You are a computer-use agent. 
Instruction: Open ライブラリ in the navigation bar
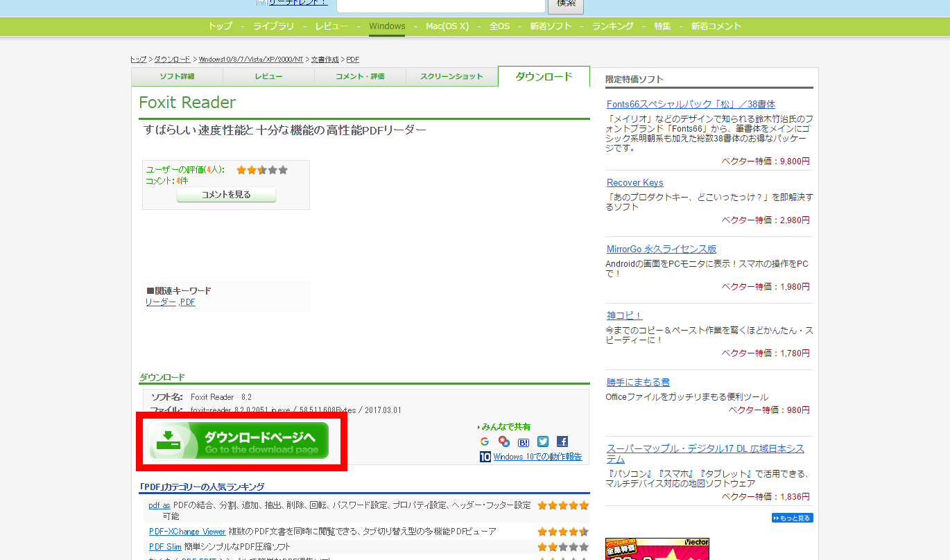click(x=273, y=26)
